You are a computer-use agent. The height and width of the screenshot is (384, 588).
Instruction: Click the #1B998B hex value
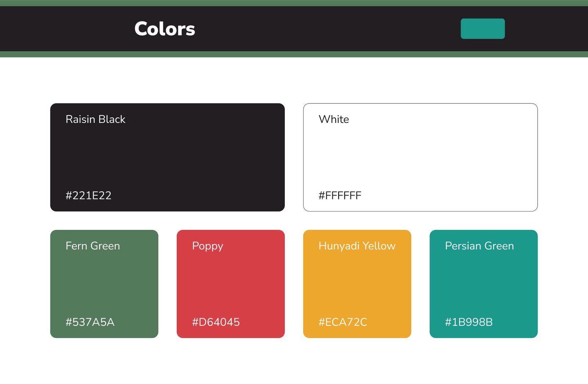coord(469,322)
